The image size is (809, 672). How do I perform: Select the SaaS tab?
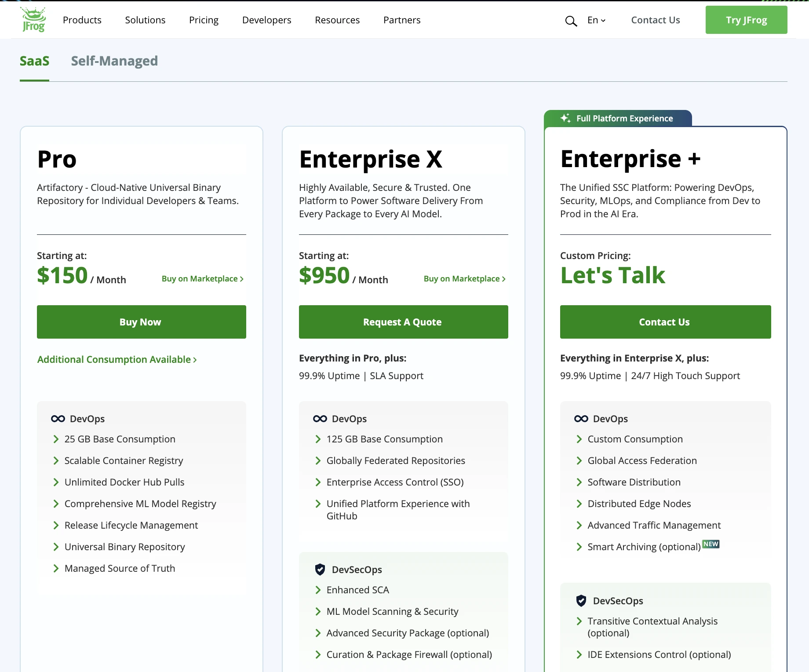click(34, 61)
